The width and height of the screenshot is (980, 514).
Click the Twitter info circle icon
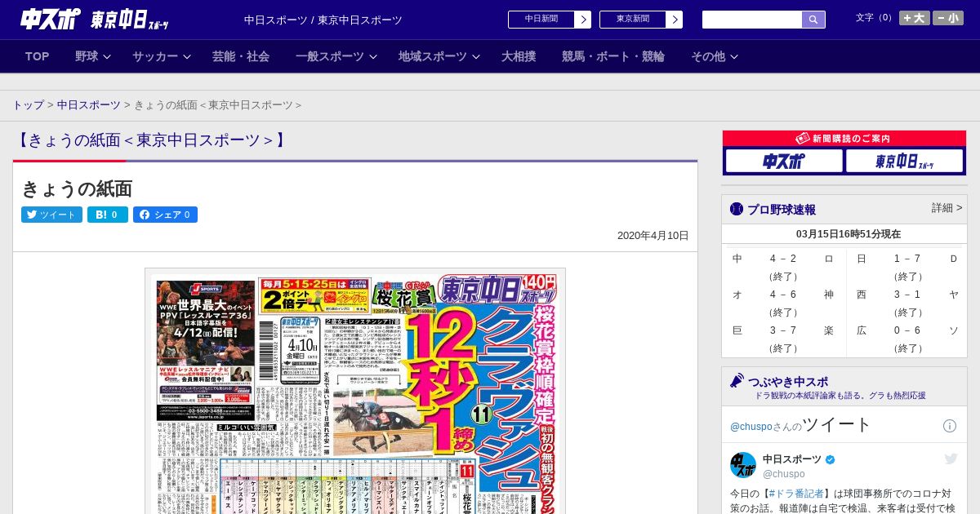click(x=950, y=426)
